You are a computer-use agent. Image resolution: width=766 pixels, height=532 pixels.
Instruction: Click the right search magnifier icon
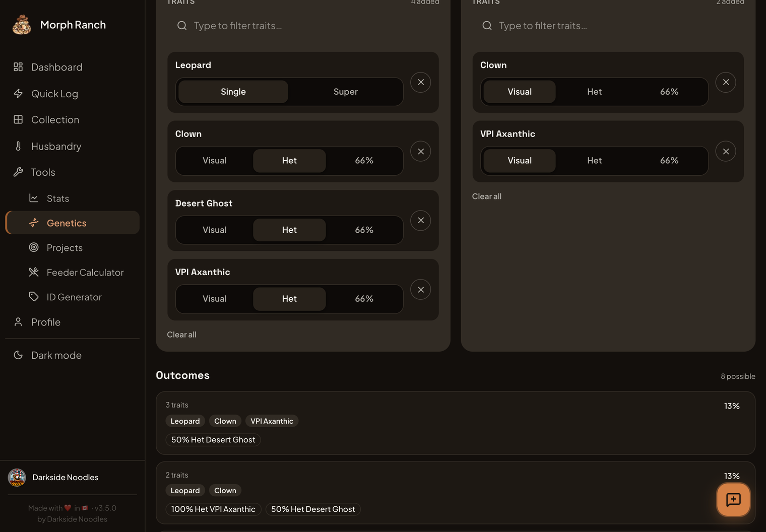click(487, 26)
